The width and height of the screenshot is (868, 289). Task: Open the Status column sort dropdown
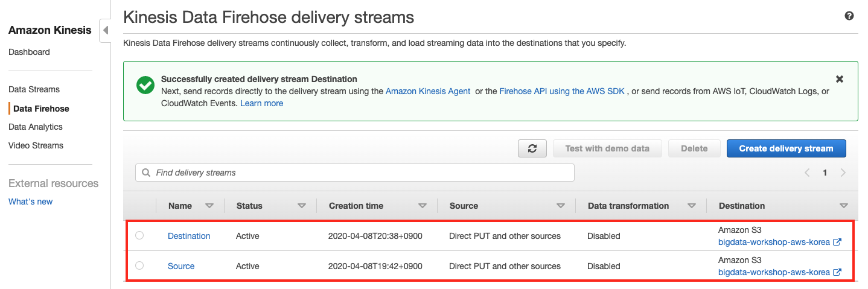(x=302, y=206)
